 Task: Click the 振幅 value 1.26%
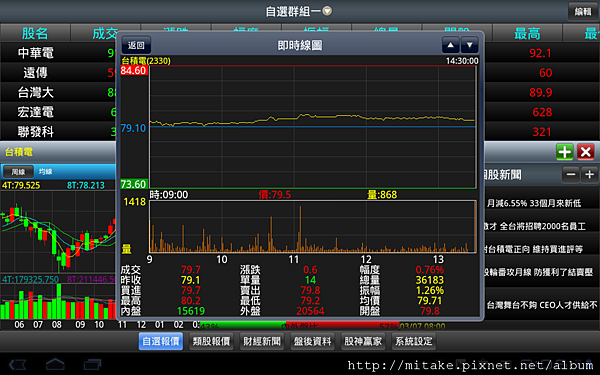pyautogui.click(x=429, y=290)
